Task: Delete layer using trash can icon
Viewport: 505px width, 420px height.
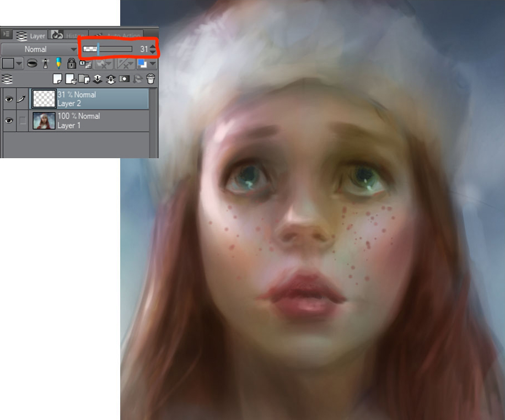Action: [151, 79]
